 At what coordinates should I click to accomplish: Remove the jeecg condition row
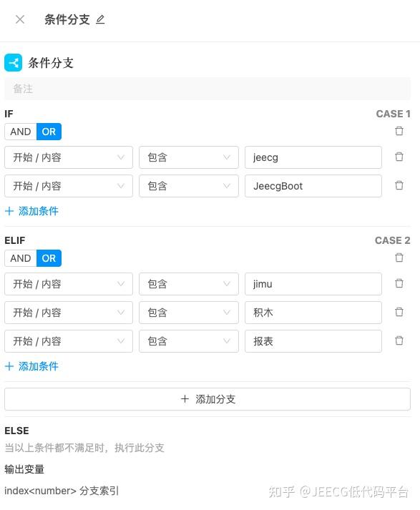[x=399, y=157]
